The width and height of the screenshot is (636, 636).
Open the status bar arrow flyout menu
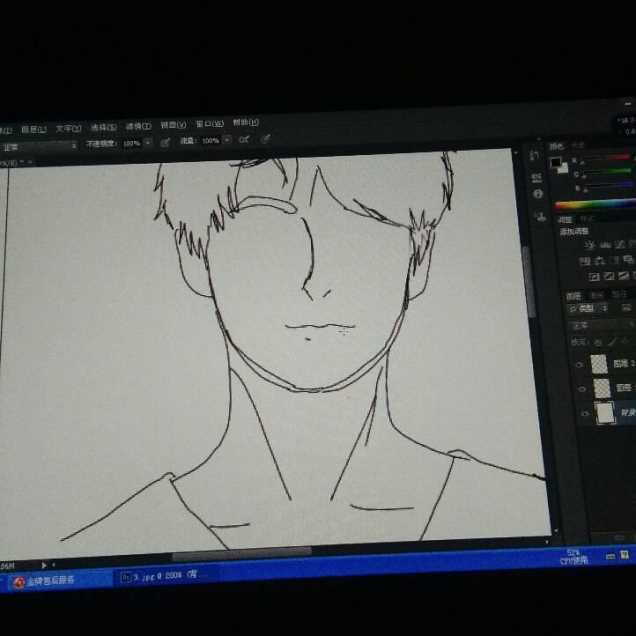(44, 565)
